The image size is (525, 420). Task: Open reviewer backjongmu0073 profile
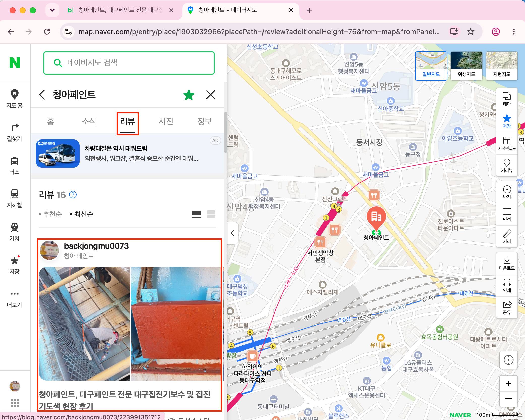(96, 246)
